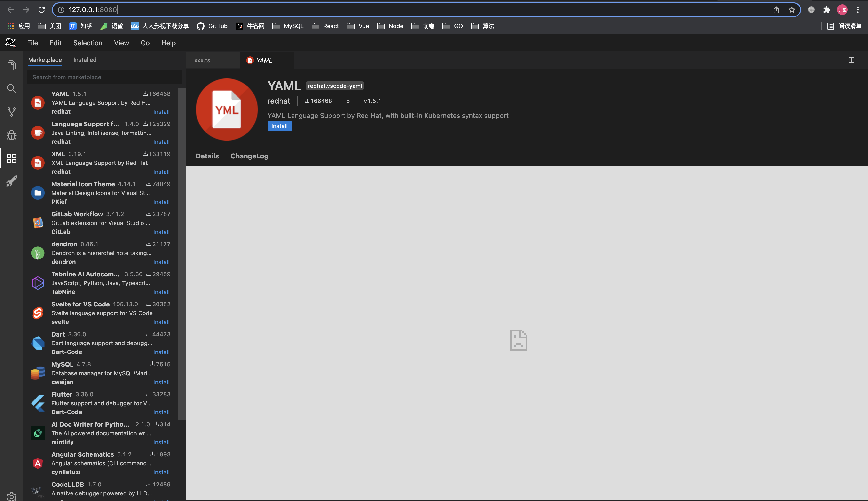This screenshot has height=501, width=868.
Task: Install the Material Icon Theme extension
Action: coord(161,202)
